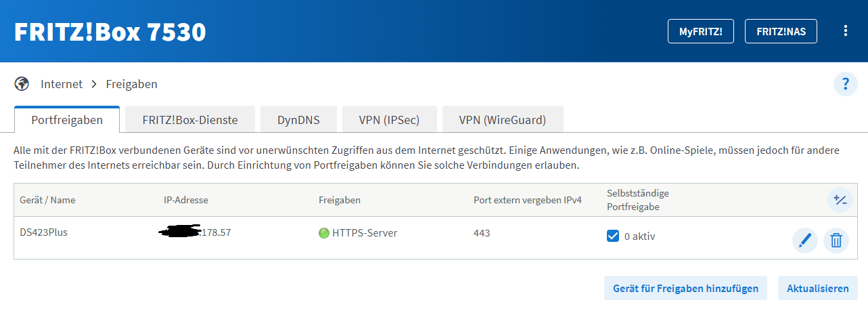Click the plus/minus icon in table header
The width and height of the screenshot is (868, 309).
coord(840,200)
